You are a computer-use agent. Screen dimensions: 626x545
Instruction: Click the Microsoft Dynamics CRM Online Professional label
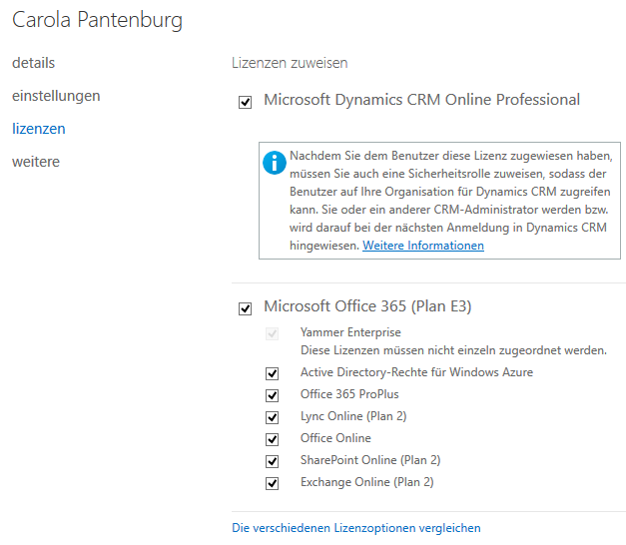click(x=422, y=100)
